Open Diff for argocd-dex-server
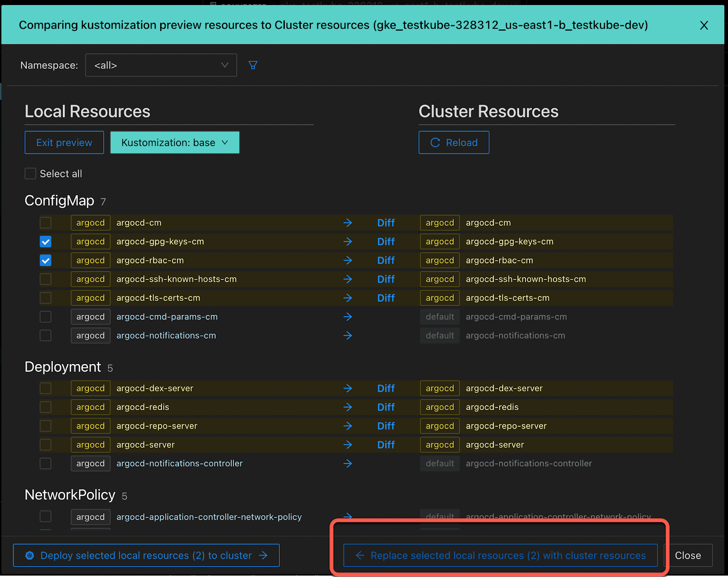The width and height of the screenshot is (728, 577). (386, 388)
